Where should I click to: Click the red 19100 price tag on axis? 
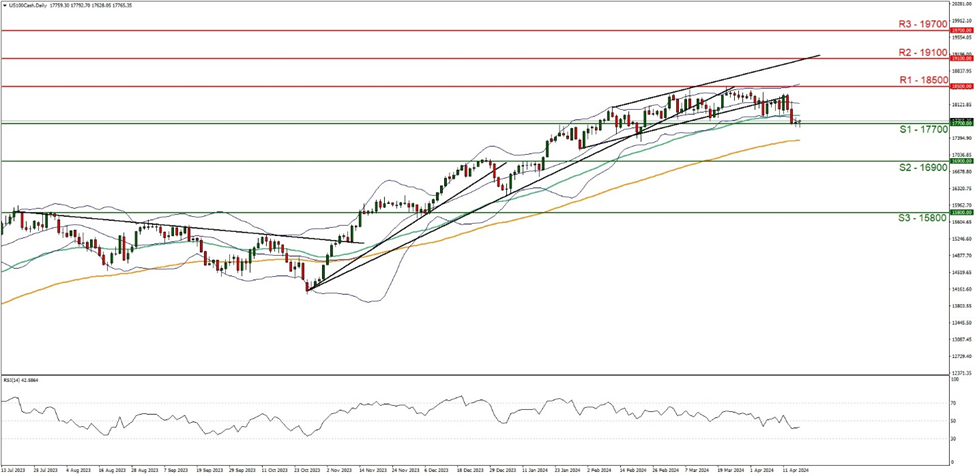[x=960, y=59]
